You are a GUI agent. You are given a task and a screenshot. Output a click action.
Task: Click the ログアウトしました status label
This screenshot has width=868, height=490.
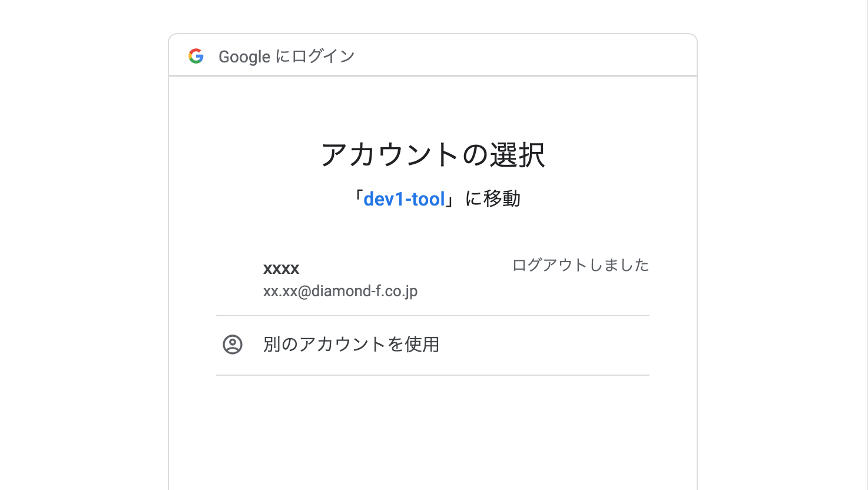coord(580,265)
